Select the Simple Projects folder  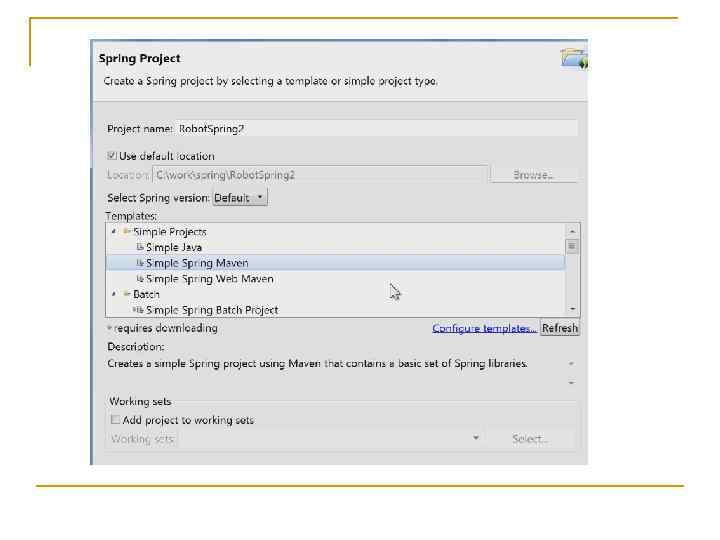click(169, 232)
